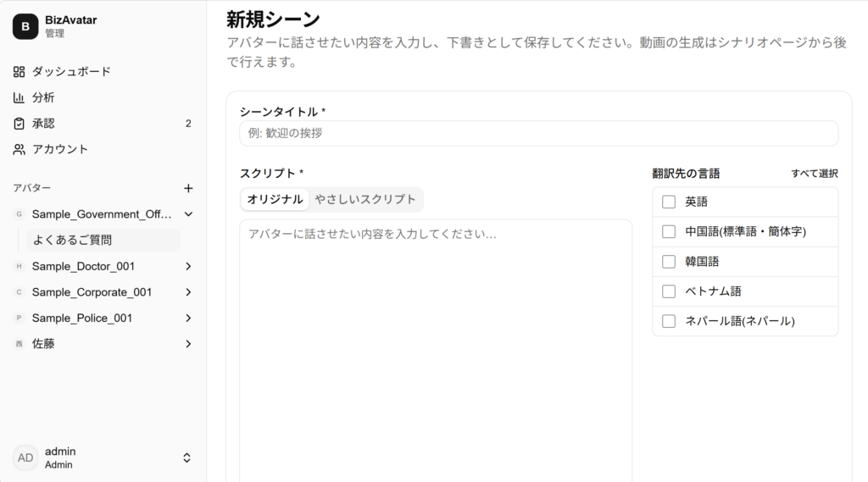Expand the Sample_Corporate_001 avatar chevron

pyautogui.click(x=188, y=292)
